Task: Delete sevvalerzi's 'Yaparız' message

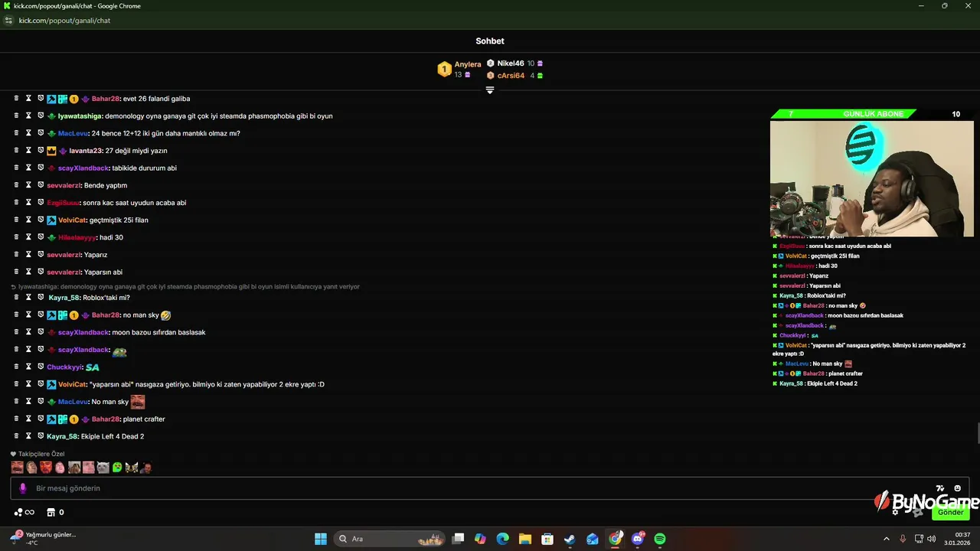Action: tap(16, 255)
